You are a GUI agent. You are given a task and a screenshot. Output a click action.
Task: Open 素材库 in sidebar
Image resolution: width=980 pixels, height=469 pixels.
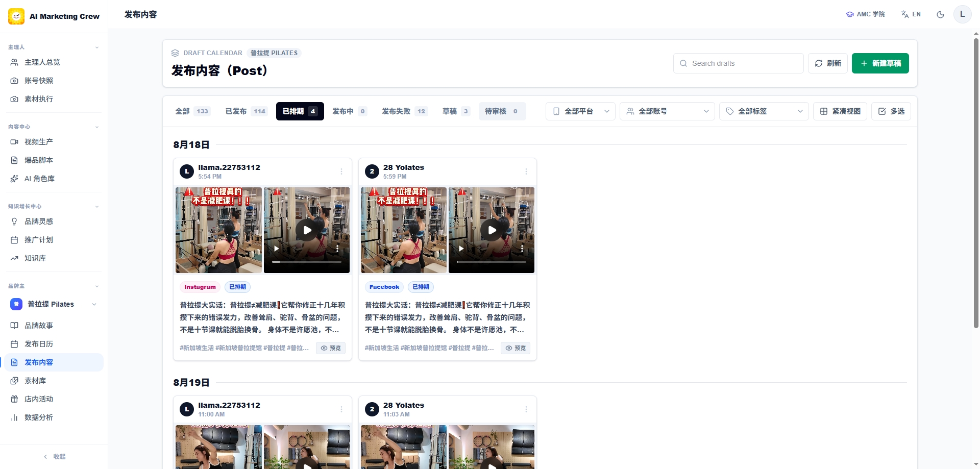click(53, 381)
